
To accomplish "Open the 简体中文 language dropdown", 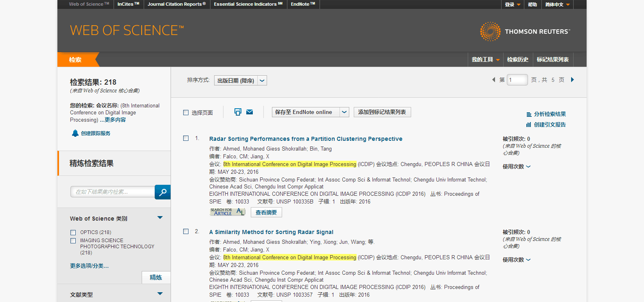I will (557, 4).
